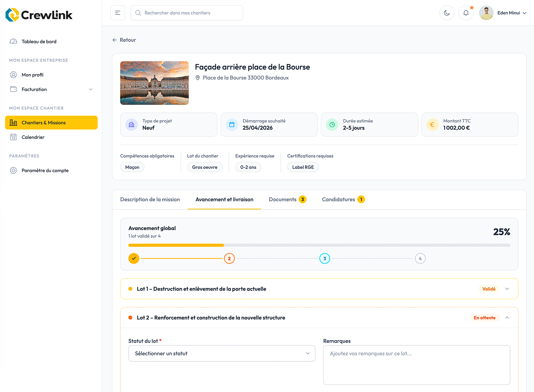Click the Avancement global progress bar
This screenshot has width=534, height=392.
[x=319, y=245]
